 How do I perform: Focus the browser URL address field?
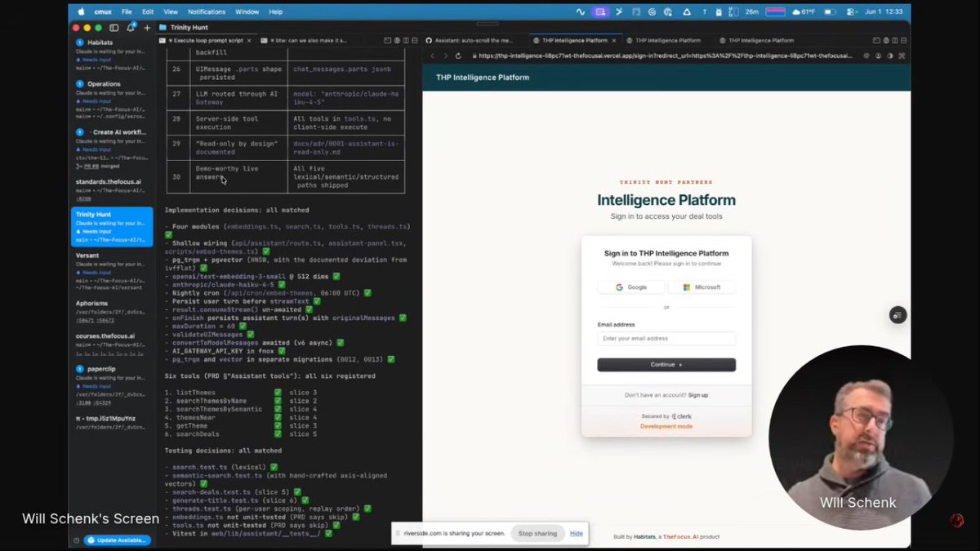tap(665, 56)
